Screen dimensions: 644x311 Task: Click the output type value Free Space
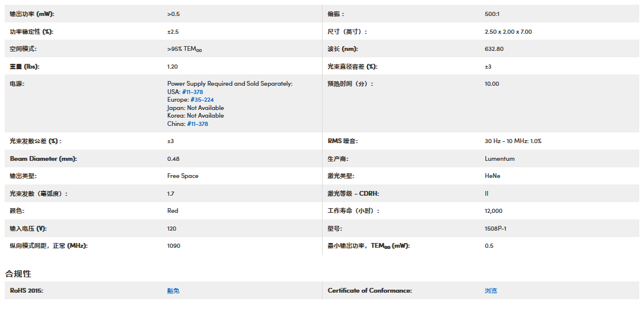click(183, 176)
